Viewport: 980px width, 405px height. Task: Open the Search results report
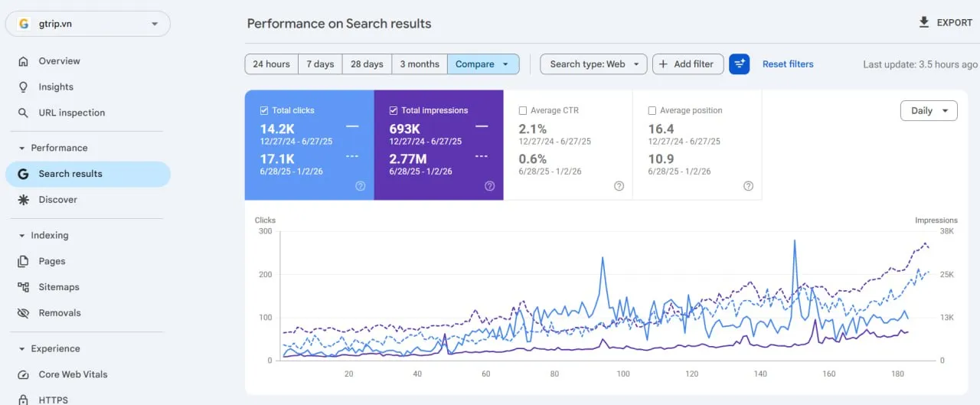88,174
